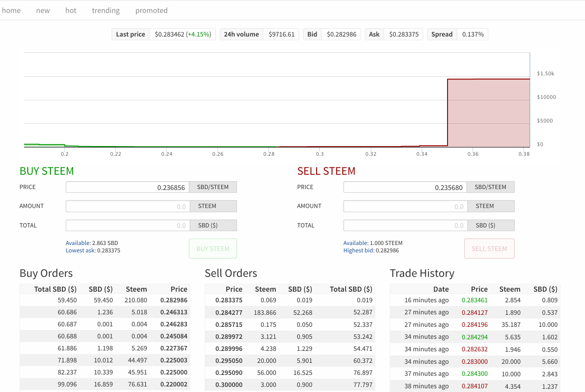Focus the Sell Steem price field
The height and width of the screenshot is (392, 585).
(405, 187)
